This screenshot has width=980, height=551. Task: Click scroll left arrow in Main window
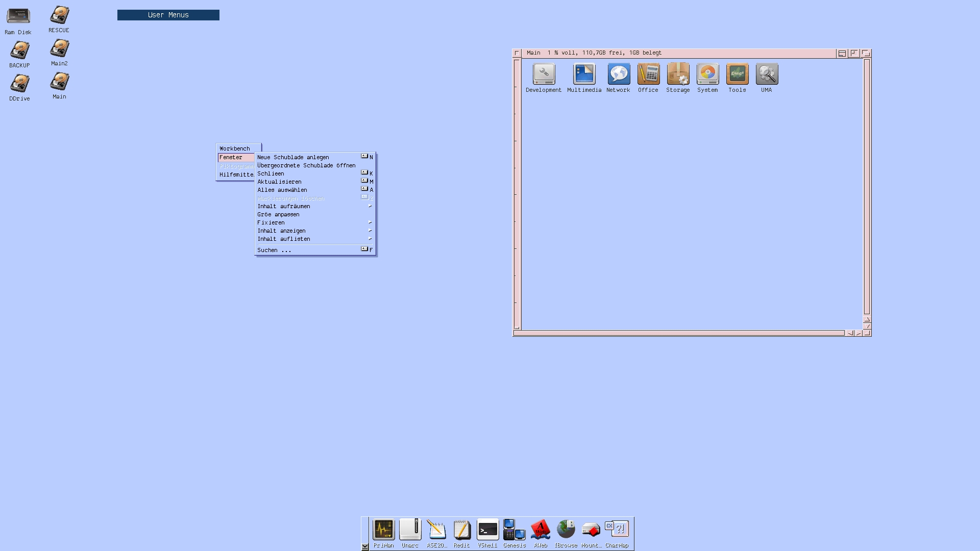click(x=850, y=333)
